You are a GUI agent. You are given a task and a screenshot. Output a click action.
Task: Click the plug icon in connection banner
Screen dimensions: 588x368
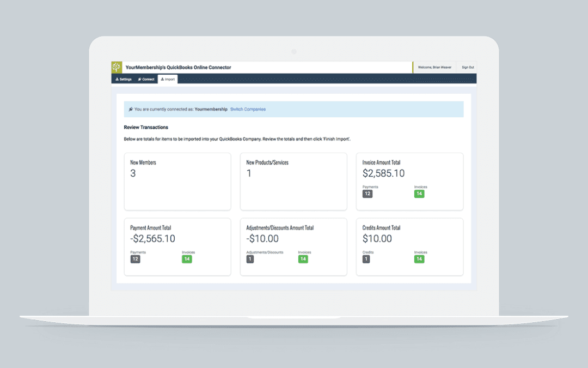[131, 109]
